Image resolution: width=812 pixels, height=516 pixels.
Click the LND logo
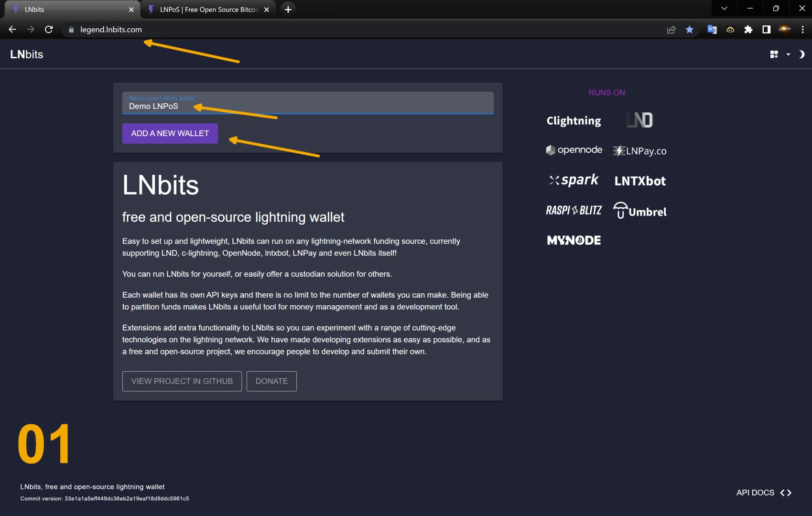click(x=639, y=120)
